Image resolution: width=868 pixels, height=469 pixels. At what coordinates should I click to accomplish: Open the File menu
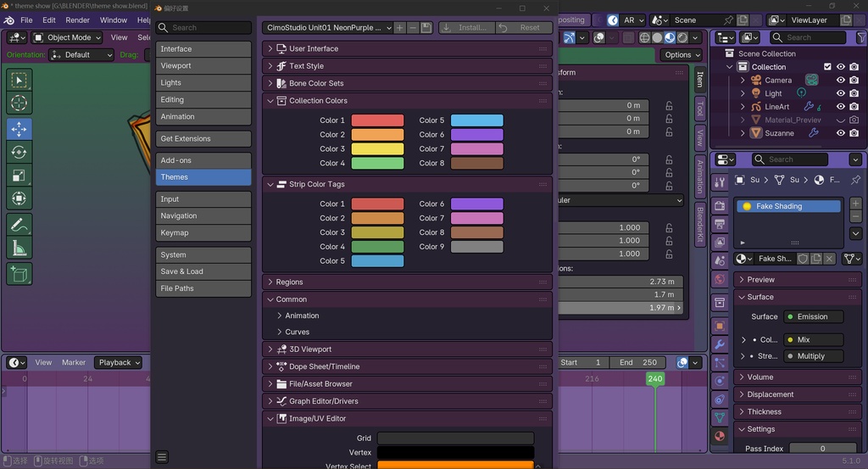tap(26, 20)
